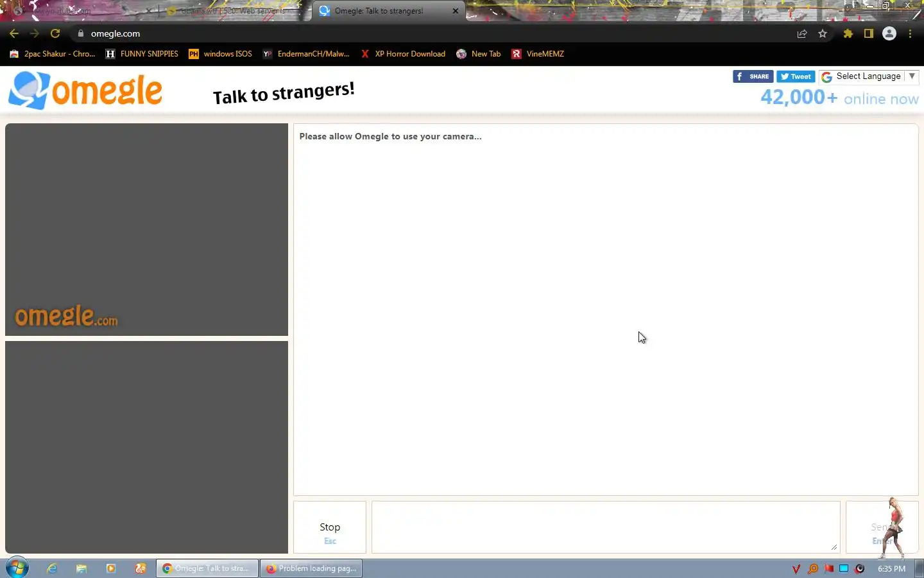
Task: Open the VineMEMZ bookmark
Action: coord(538,54)
